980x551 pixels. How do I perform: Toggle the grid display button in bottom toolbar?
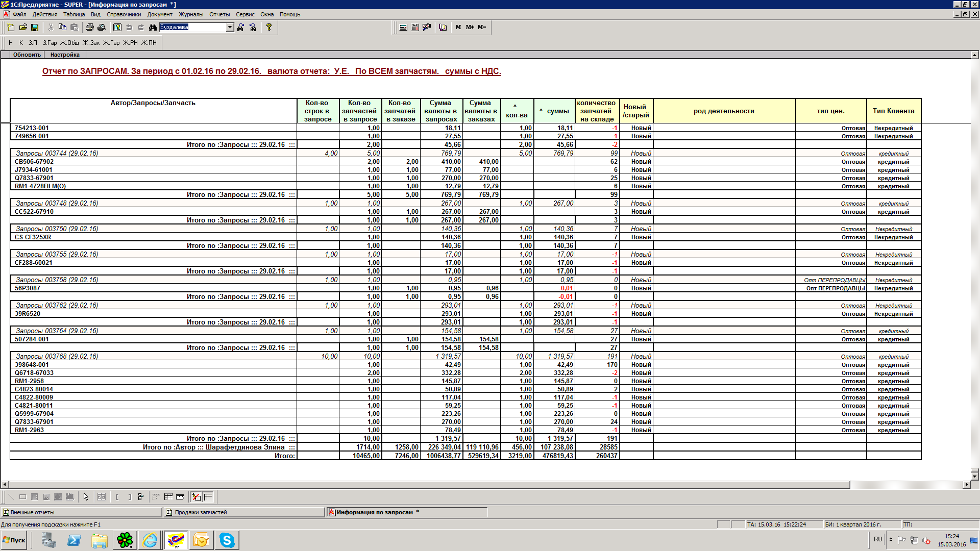(157, 497)
